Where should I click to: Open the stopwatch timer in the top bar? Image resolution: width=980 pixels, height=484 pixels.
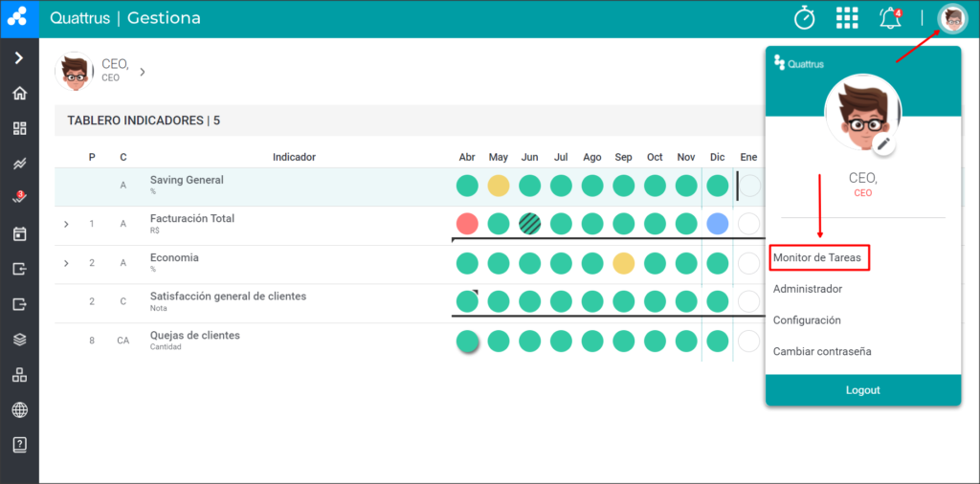[x=804, y=17]
